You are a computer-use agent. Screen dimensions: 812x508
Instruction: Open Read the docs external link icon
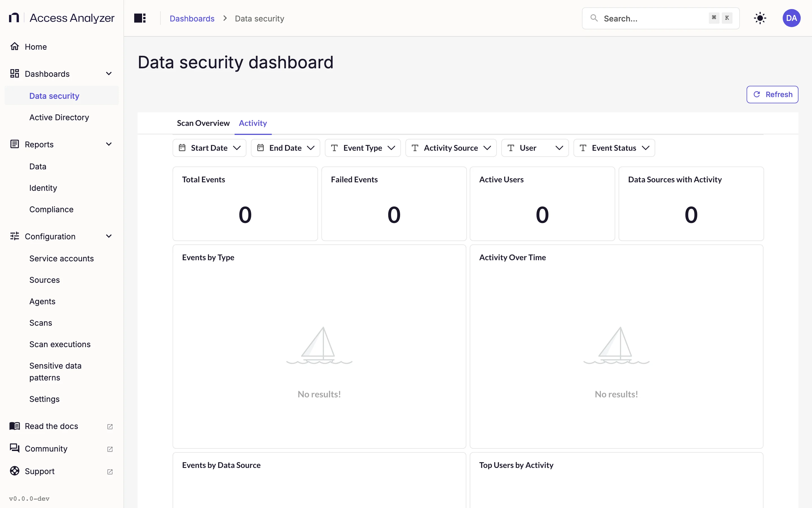pos(110,427)
